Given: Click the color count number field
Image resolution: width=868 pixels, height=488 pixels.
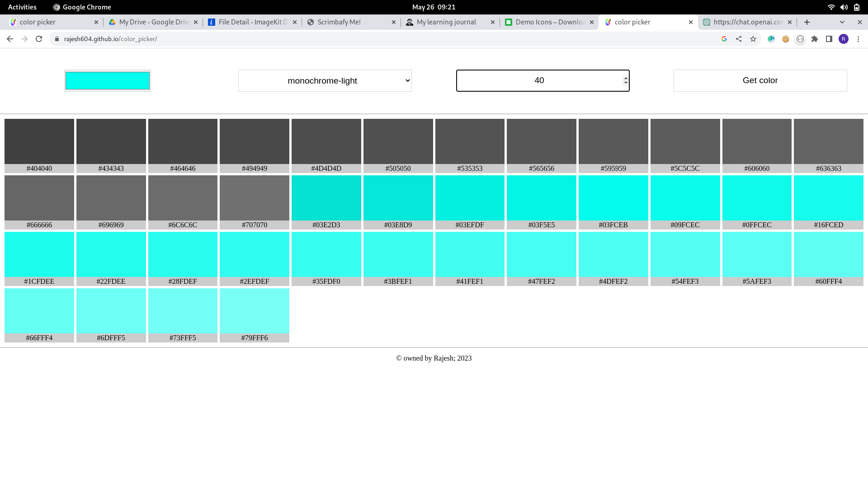Looking at the screenshot, I should click(539, 80).
